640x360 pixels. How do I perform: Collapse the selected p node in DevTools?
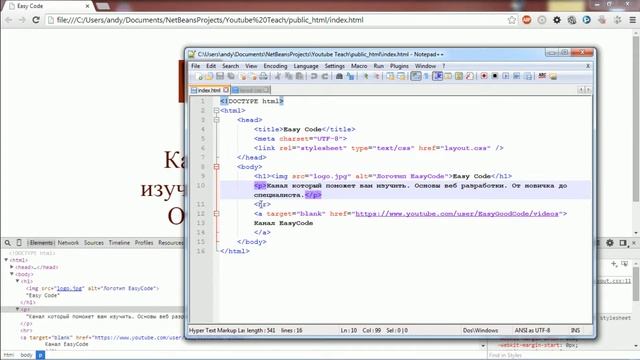click(18, 309)
